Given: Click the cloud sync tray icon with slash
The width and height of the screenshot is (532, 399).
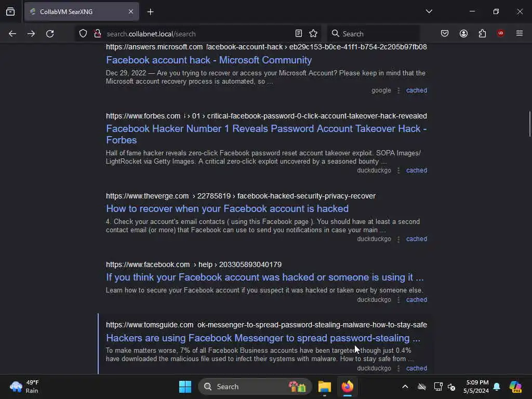Looking at the screenshot, I should pos(422,387).
